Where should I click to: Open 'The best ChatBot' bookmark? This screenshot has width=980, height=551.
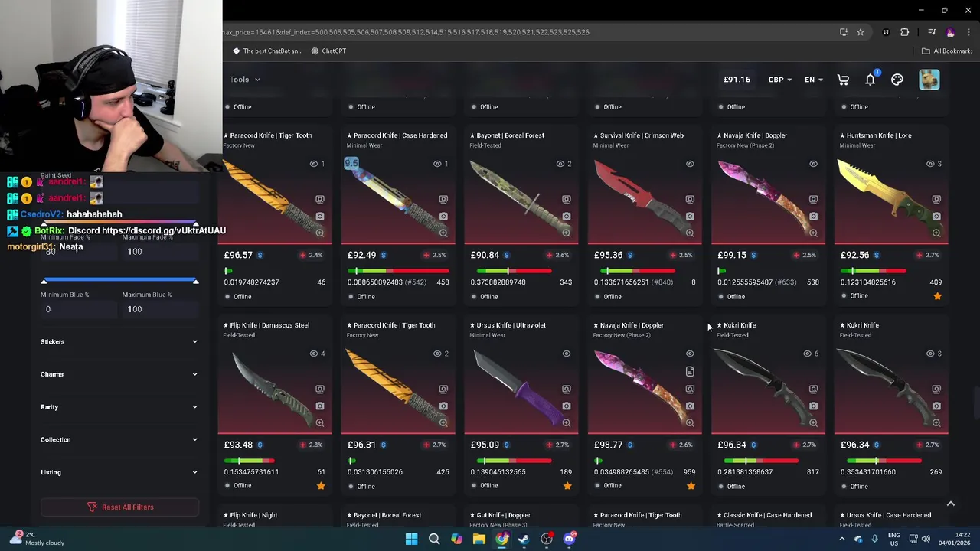tap(268, 51)
